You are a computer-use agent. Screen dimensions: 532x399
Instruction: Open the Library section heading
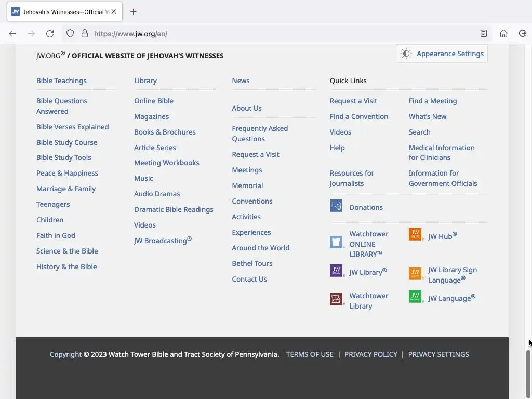click(x=145, y=81)
